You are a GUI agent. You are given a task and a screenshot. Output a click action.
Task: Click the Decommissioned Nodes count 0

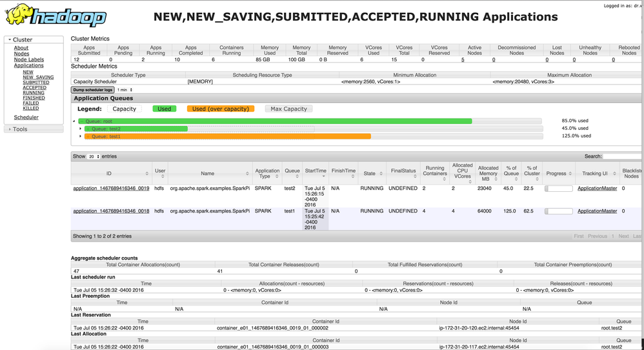[494, 59]
